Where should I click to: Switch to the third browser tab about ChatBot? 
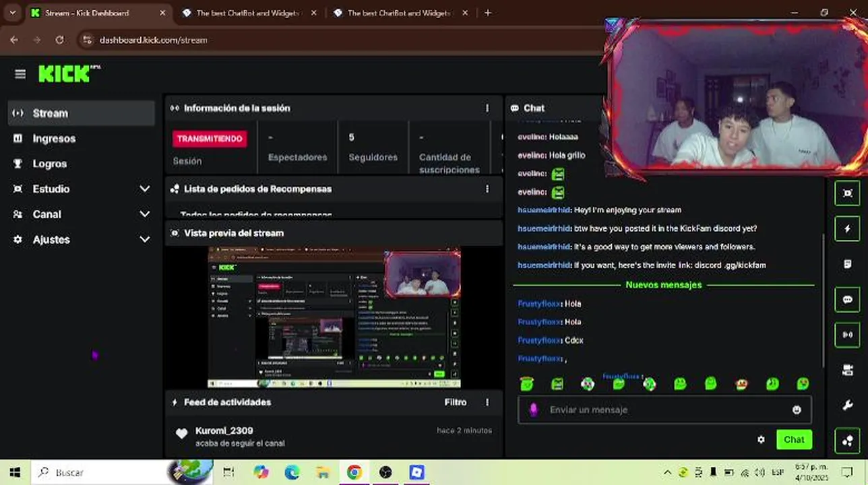400,13
